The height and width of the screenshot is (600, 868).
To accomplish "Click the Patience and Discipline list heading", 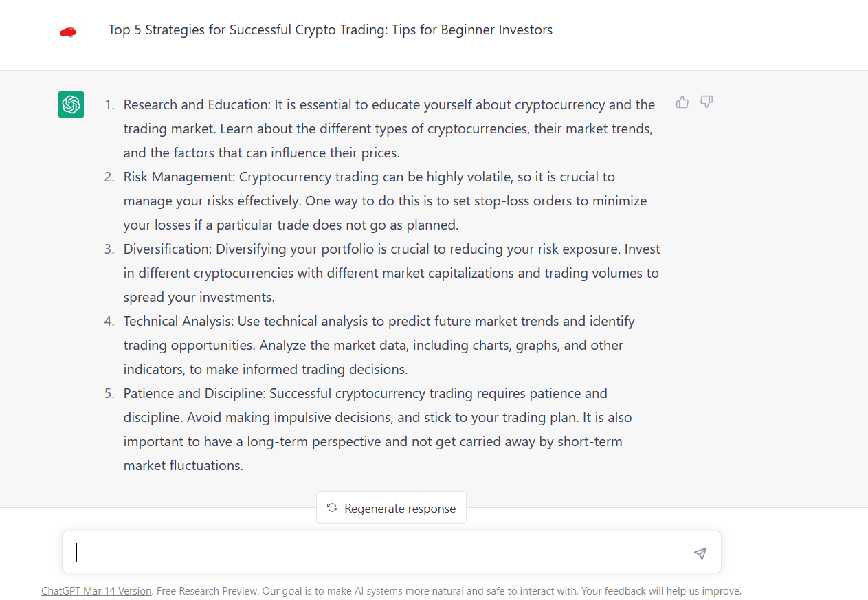I will tap(195, 393).
